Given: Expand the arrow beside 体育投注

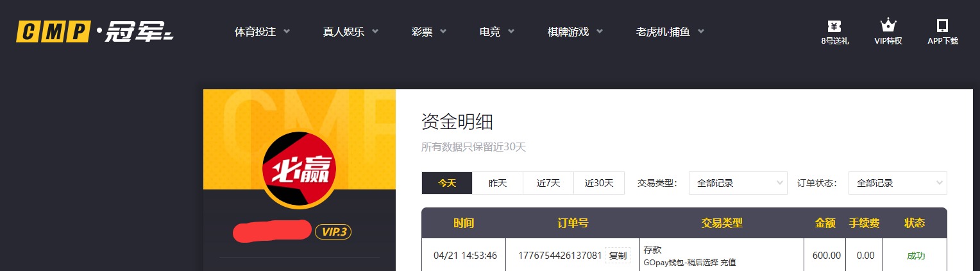Looking at the screenshot, I should click(x=286, y=31).
